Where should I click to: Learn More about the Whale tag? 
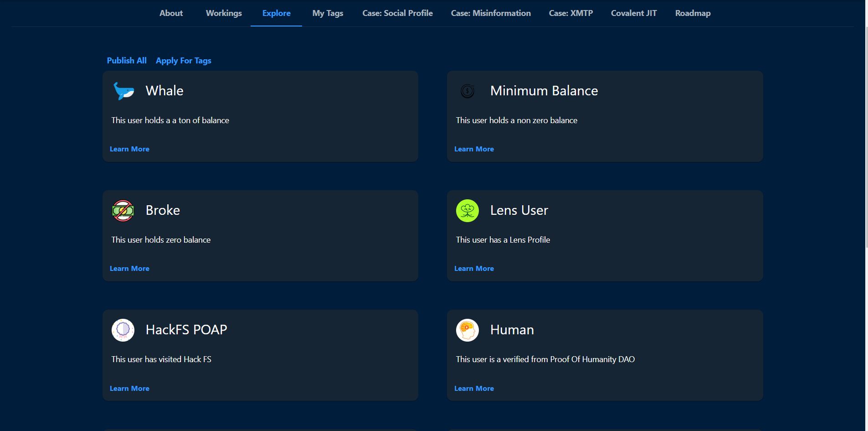point(129,149)
